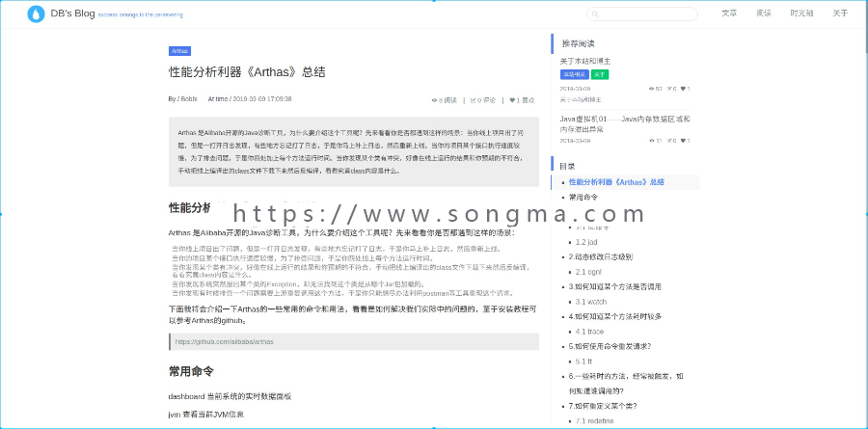Jump to 4.1 trace in contents
The height and width of the screenshot is (429, 868).
click(589, 332)
